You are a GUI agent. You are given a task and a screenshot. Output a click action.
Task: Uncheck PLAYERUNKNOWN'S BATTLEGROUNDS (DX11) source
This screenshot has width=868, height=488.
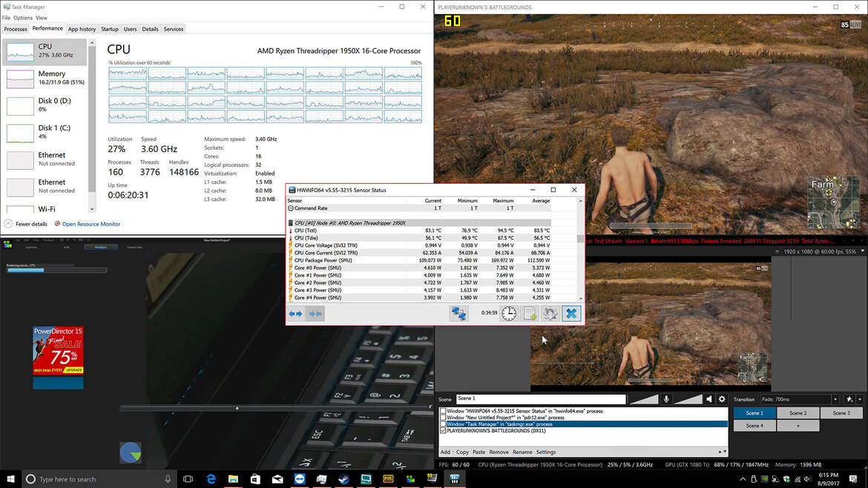tap(443, 430)
